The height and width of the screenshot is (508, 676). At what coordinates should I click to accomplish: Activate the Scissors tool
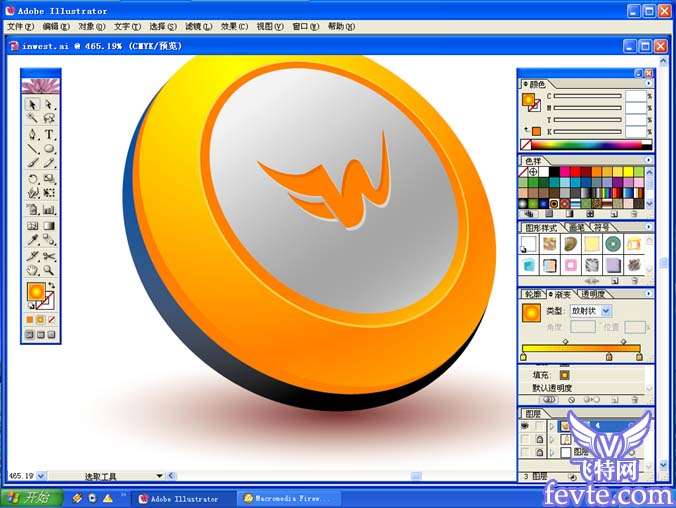49,256
